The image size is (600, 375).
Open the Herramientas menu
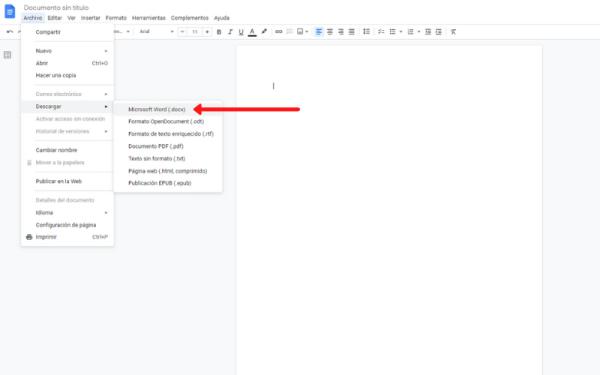(148, 18)
